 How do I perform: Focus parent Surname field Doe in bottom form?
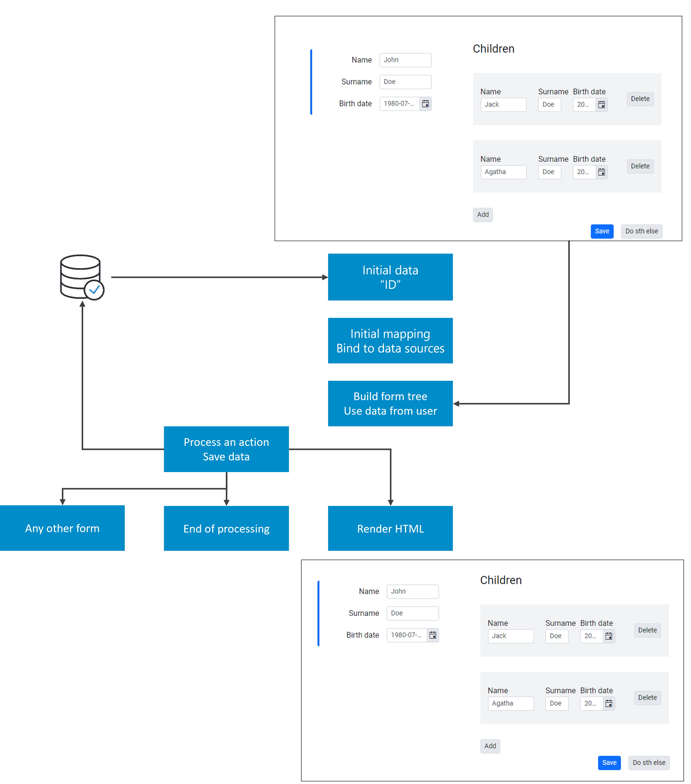(x=413, y=613)
